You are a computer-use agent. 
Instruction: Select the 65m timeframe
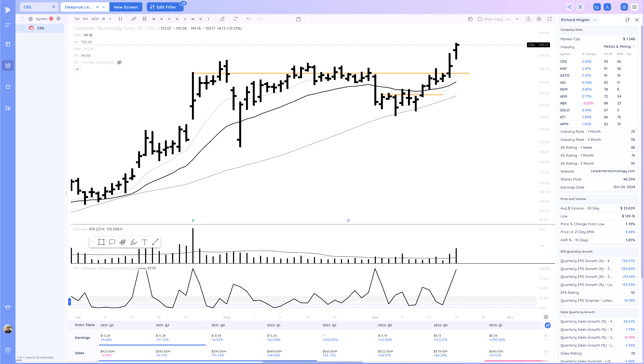pyautogui.click(x=95, y=19)
